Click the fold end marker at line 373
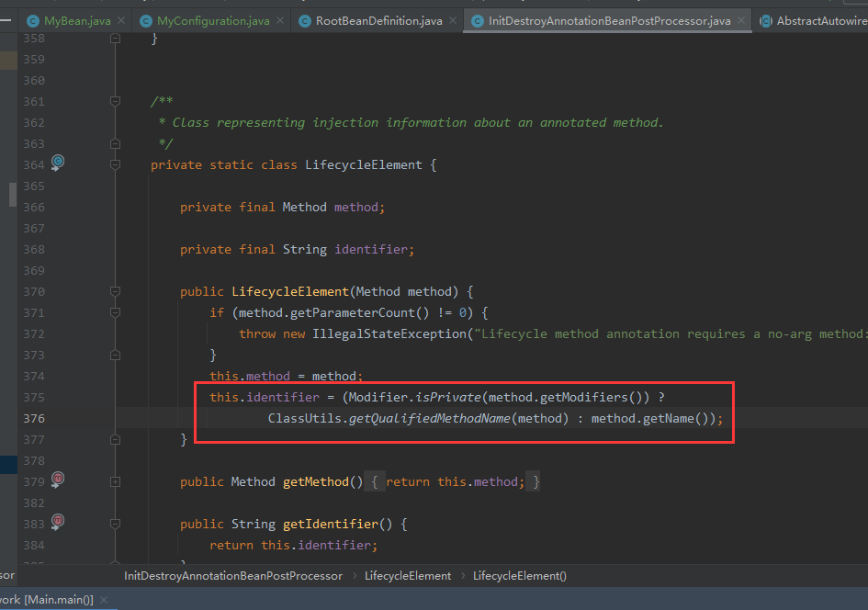Screen dimensions: 868x610 point(115,355)
